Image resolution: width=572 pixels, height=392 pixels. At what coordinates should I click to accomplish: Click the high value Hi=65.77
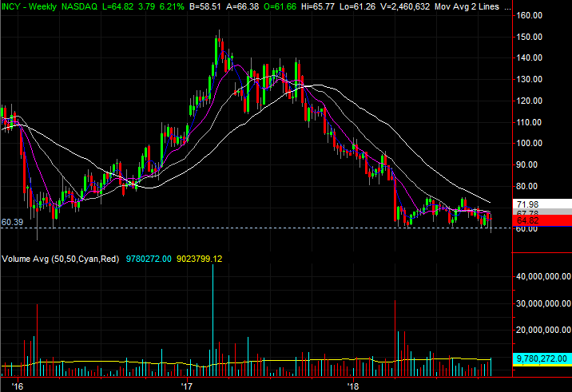(318, 6)
